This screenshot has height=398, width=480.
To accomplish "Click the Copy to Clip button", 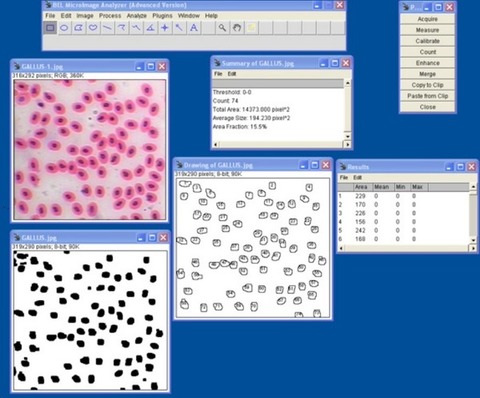I will coord(427,85).
